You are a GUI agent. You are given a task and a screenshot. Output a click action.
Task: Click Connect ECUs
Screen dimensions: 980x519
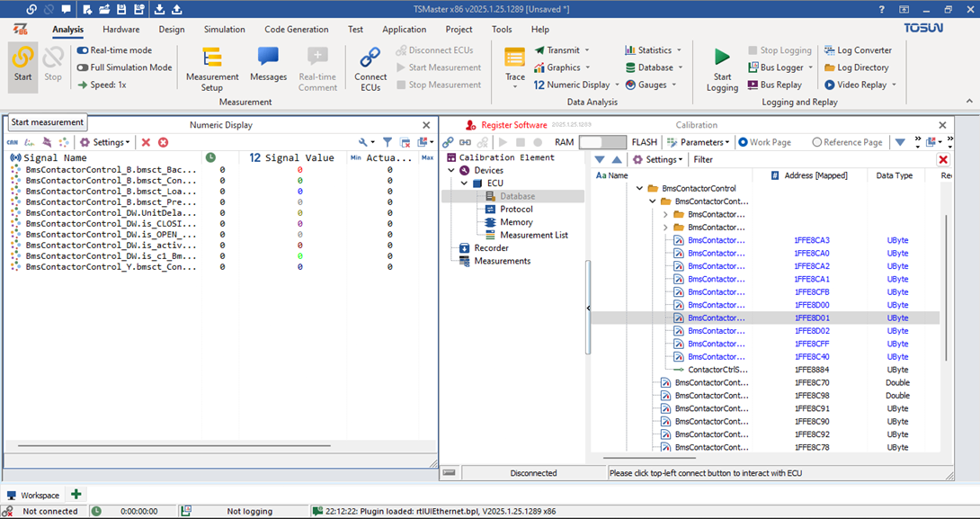(370, 69)
